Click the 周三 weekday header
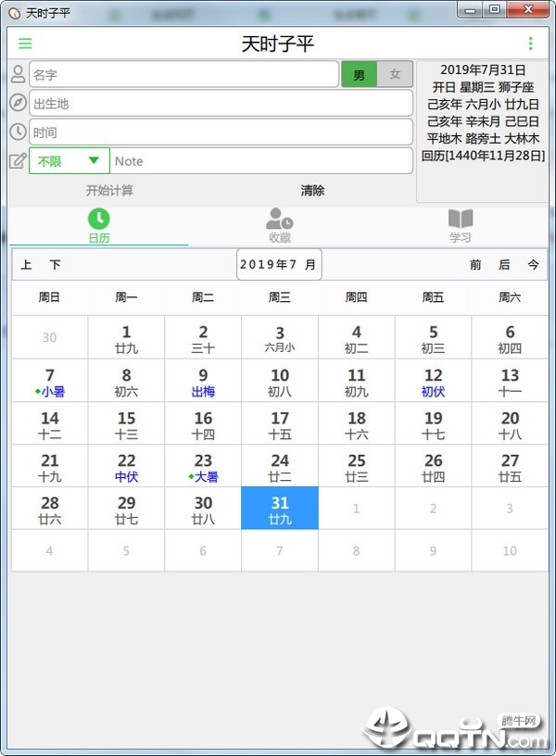 [x=280, y=297]
